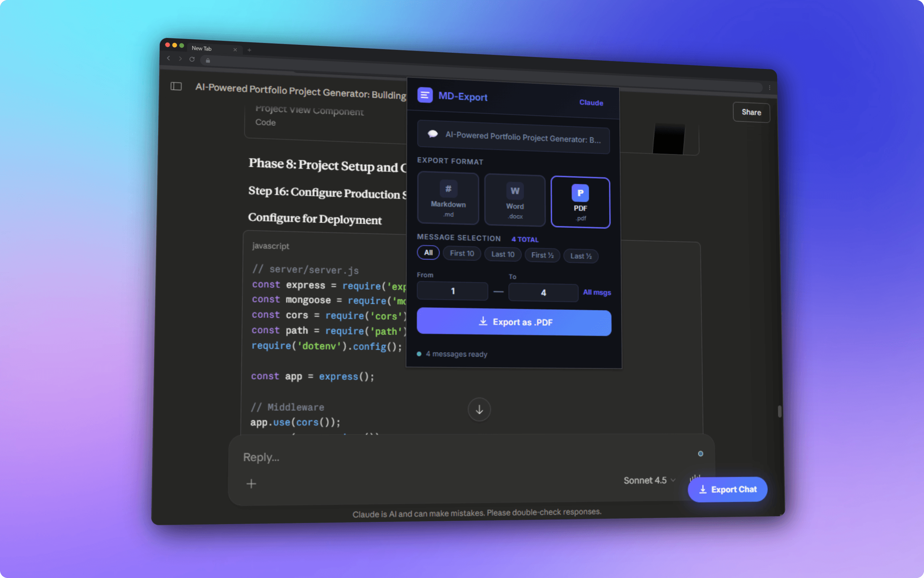Select the Markdown .md export format

[448, 198]
